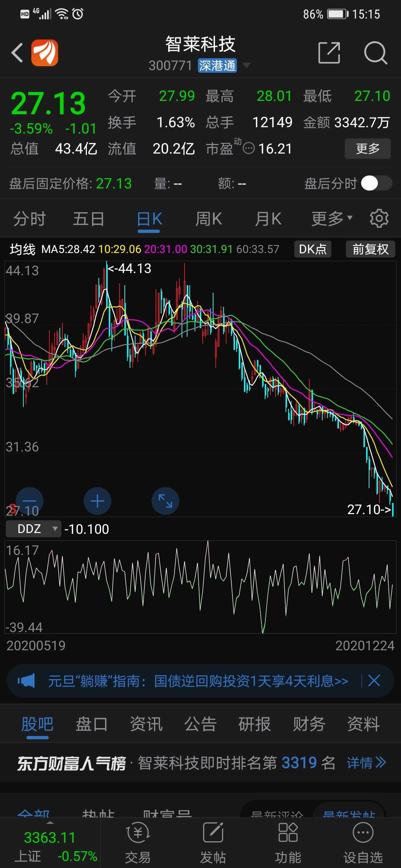The height and width of the screenshot is (868, 401).
Task: Tap the 更多 quote details button
Action: (368, 148)
